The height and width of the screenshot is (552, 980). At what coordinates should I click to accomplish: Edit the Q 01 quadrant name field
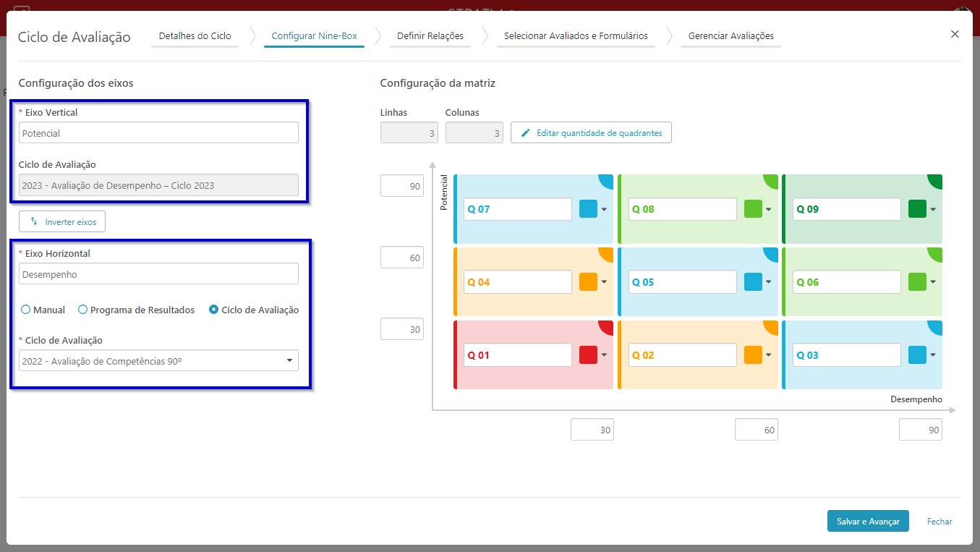pos(518,355)
